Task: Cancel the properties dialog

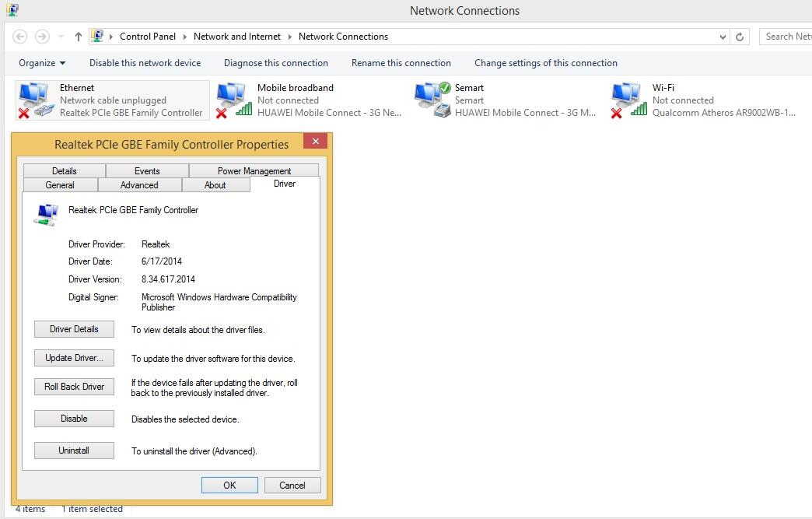Action: [x=292, y=486]
